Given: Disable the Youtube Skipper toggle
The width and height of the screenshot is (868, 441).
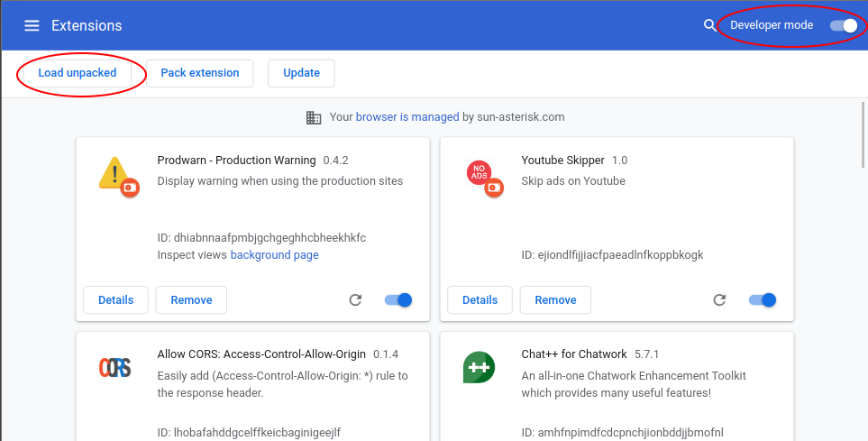Looking at the screenshot, I should [762, 300].
